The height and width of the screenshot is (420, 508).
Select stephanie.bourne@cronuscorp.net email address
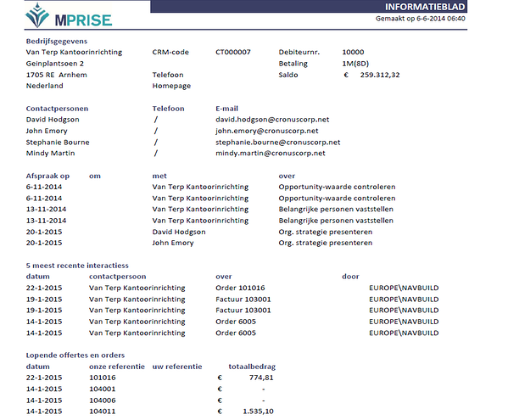[277, 143]
